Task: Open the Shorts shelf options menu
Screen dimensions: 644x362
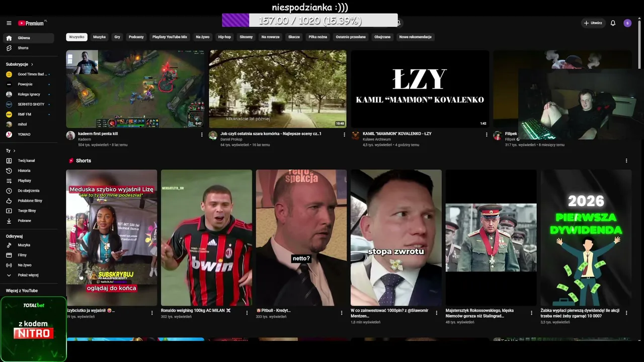Action: (626, 161)
